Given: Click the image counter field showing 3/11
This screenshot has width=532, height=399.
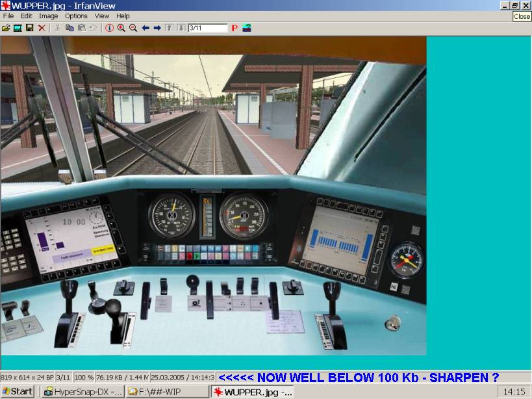Looking at the screenshot, I should (x=208, y=28).
